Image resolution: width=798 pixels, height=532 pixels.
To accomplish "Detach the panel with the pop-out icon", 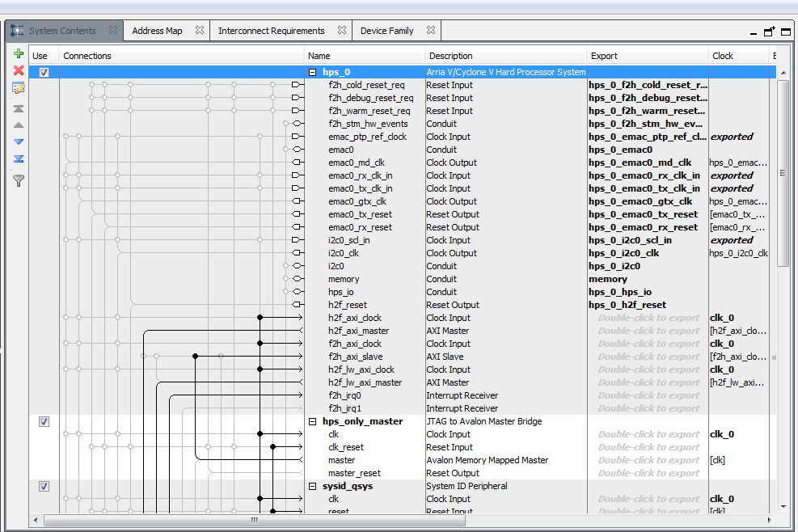I will click(x=770, y=32).
